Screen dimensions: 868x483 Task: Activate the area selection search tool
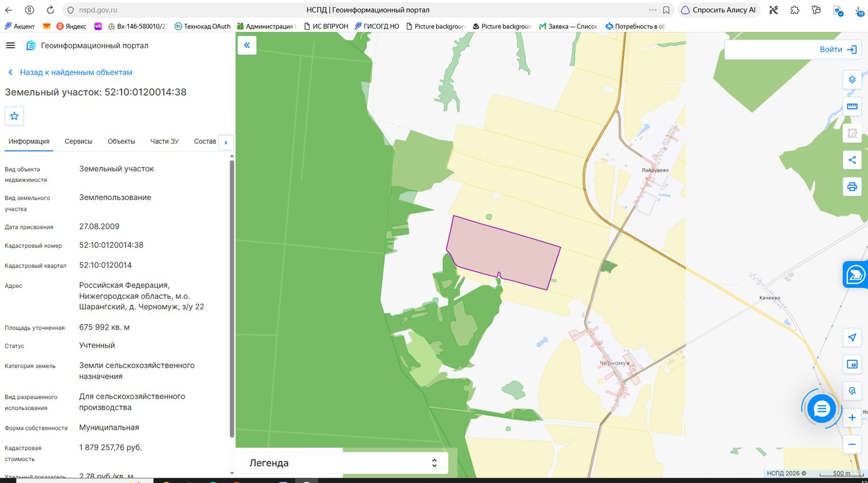852,133
